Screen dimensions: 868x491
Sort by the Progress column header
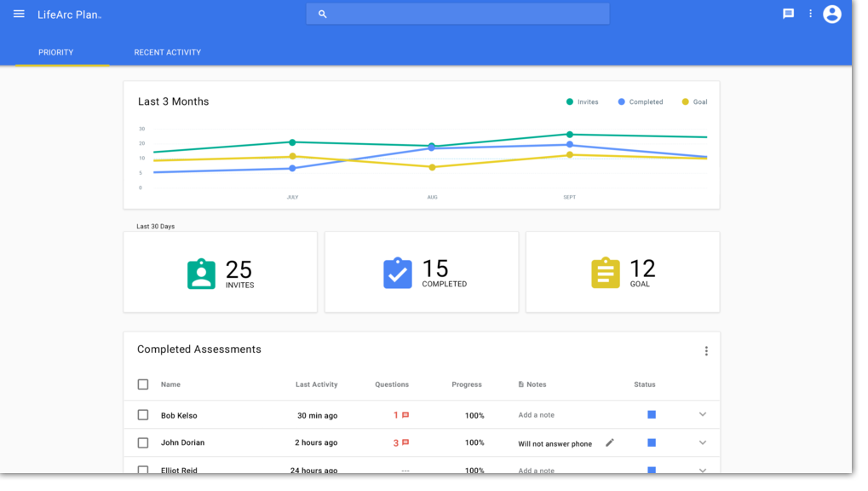coord(467,384)
